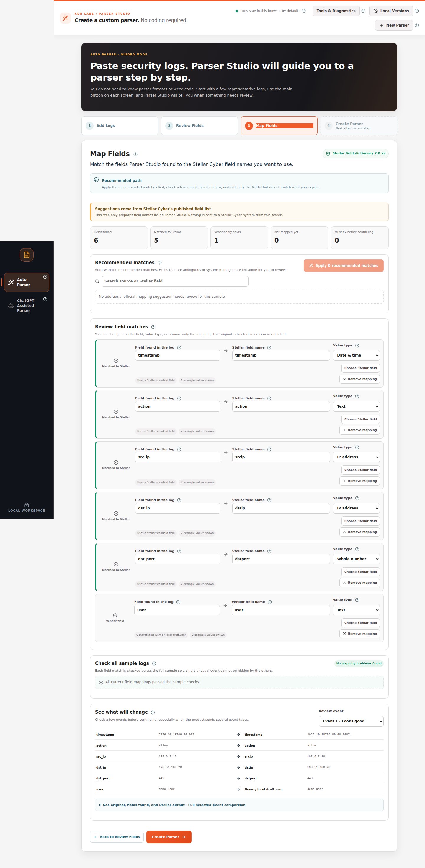The width and height of the screenshot is (425, 868).
Task: Open ChatGPT Assisted Parser in the sidebar
Action: (27, 306)
